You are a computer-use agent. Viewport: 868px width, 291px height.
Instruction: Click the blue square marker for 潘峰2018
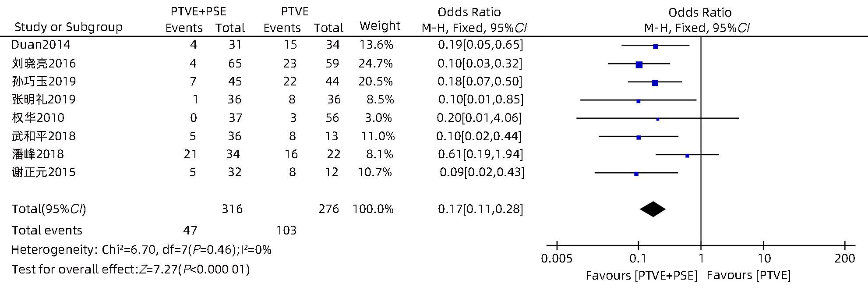pos(687,156)
